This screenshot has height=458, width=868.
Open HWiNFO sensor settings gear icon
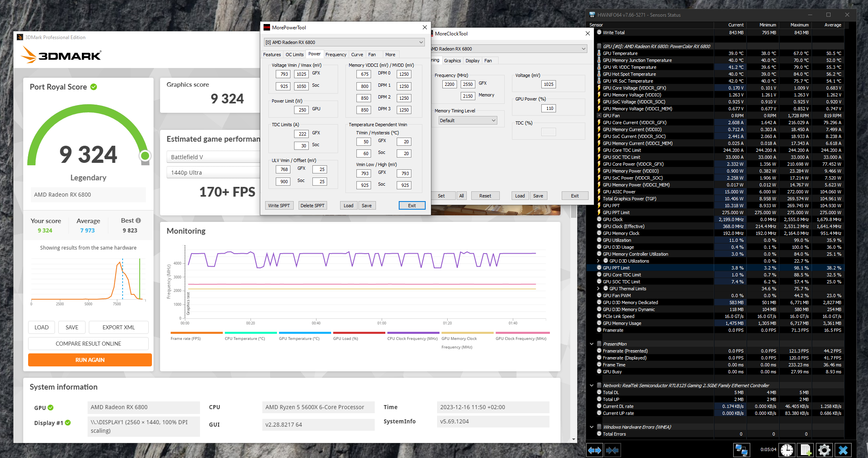824,450
